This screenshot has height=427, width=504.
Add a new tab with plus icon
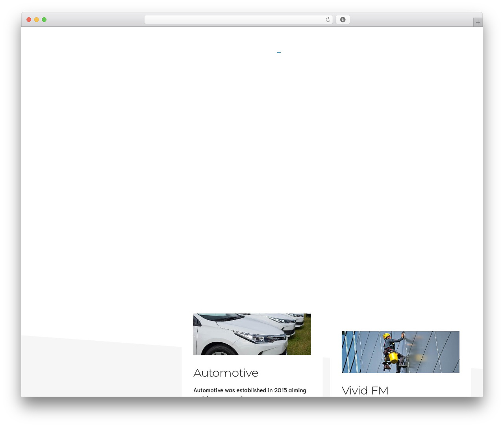(x=478, y=22)
